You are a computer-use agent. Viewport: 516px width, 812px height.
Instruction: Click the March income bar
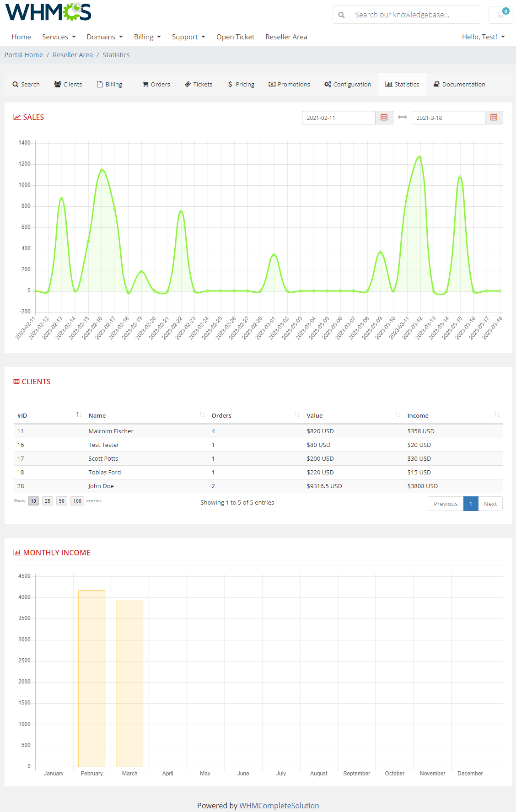click(129, 683)
